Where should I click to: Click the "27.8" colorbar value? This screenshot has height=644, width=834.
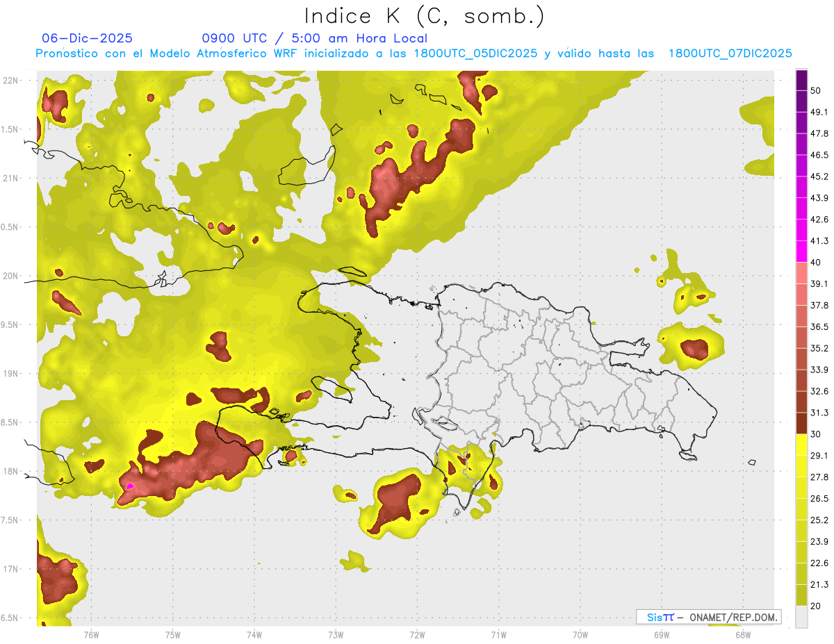pos(819,477)
